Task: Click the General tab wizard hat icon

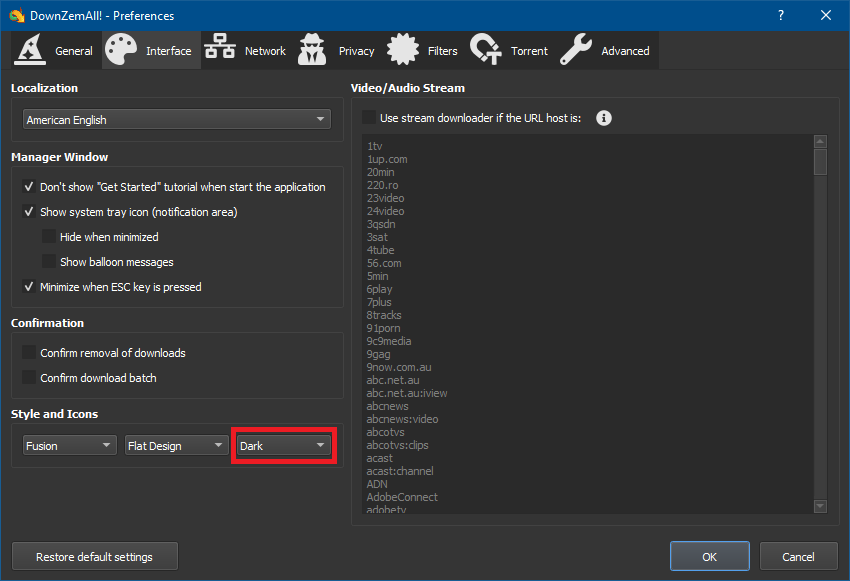Action: click(30, 50)
